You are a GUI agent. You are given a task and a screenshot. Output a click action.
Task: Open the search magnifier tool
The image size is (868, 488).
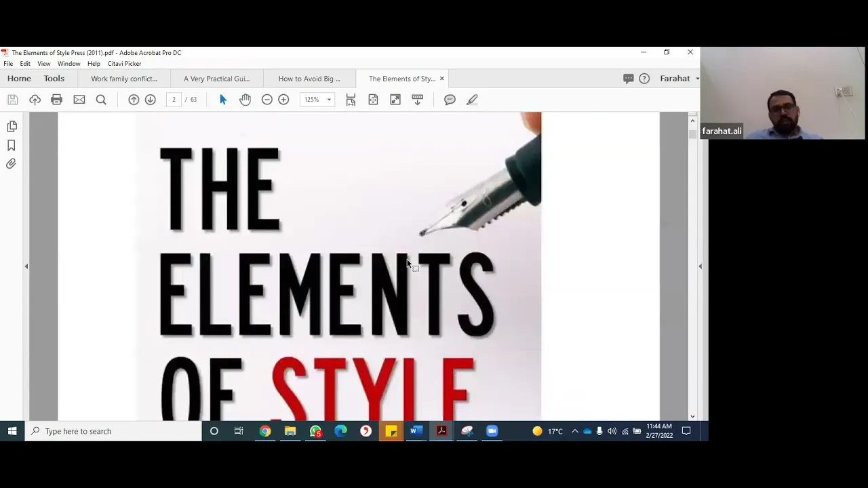point(101,100)
